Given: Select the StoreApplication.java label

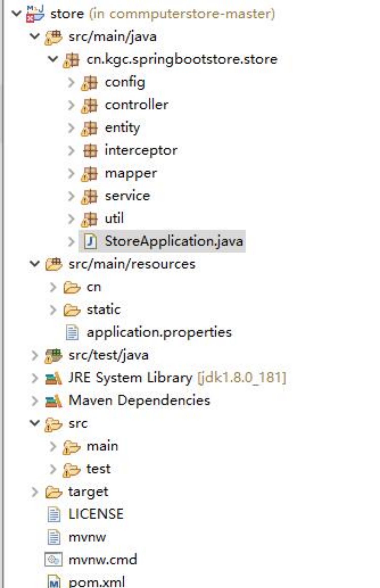Looking at the screenshot, I should click(x=174, y=241).
